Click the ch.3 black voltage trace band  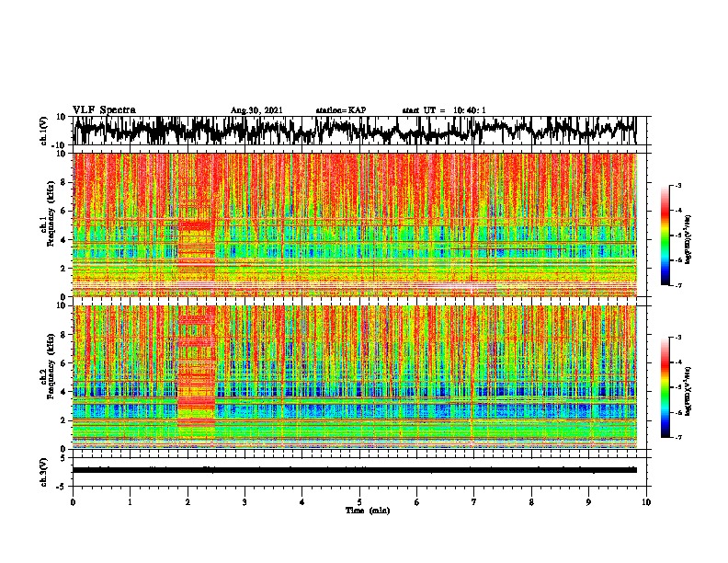pos(355,470)
